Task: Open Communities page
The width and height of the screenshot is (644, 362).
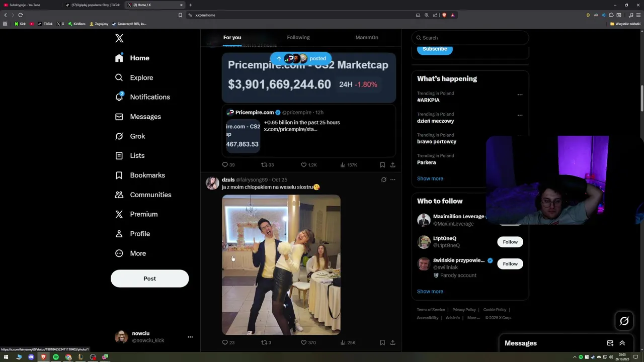Action: pyautogui.click(x=143, y=195)
